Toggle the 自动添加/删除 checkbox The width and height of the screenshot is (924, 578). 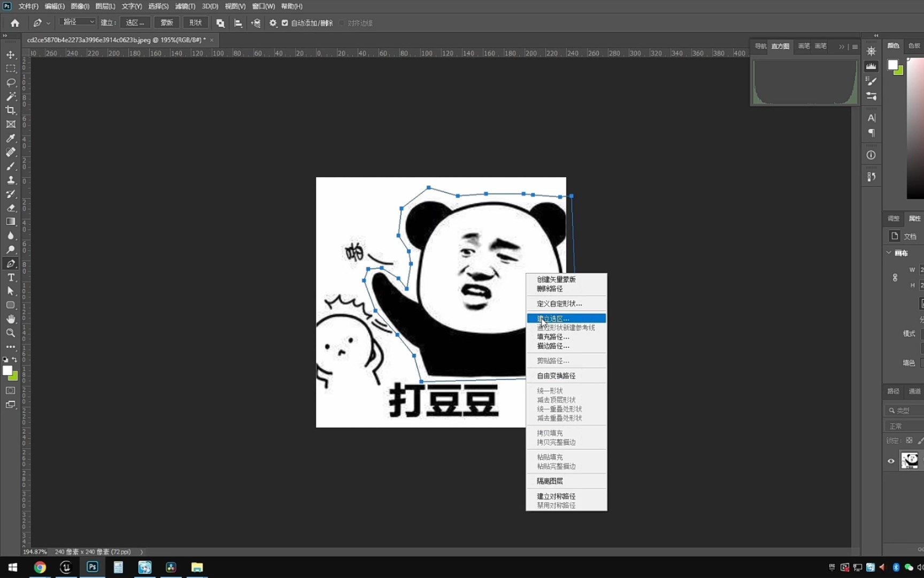pyautogui.click(x=285, y=23)
